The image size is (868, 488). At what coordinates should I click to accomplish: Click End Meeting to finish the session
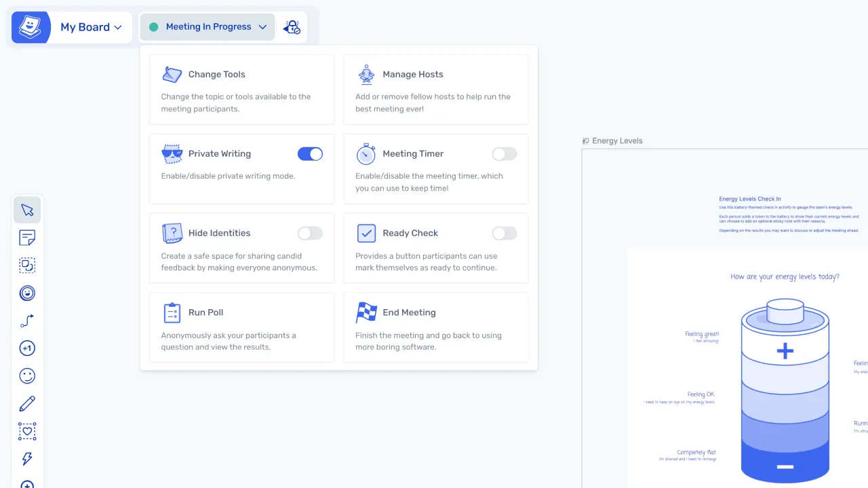[x=408, y=312]
